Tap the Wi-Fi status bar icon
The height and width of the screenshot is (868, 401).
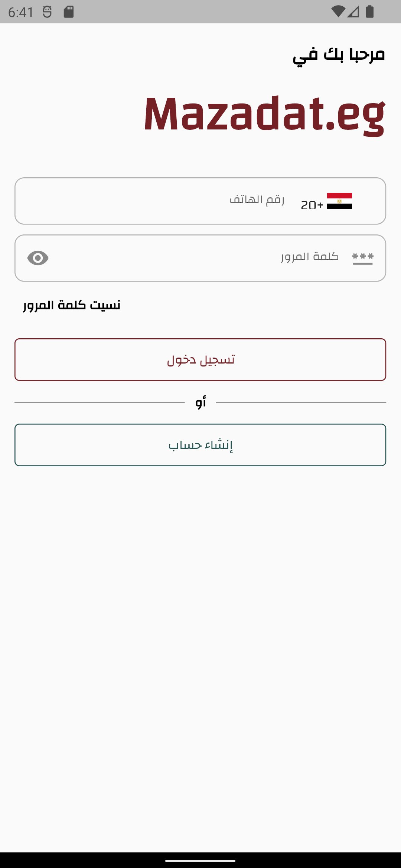338,11
